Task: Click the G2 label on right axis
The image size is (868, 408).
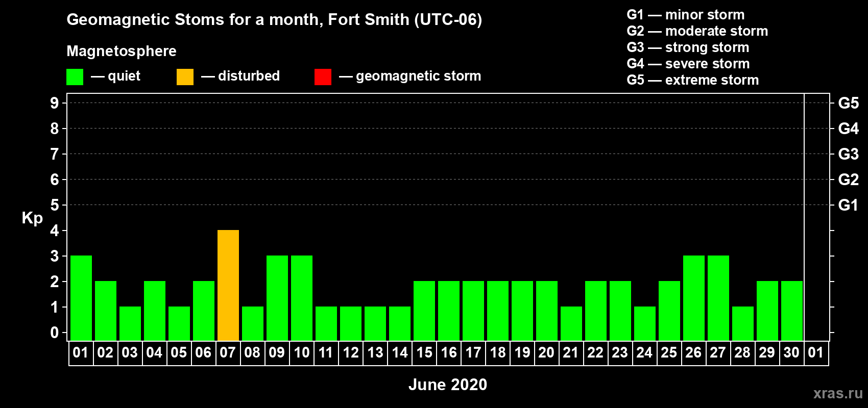Action: 848,180
